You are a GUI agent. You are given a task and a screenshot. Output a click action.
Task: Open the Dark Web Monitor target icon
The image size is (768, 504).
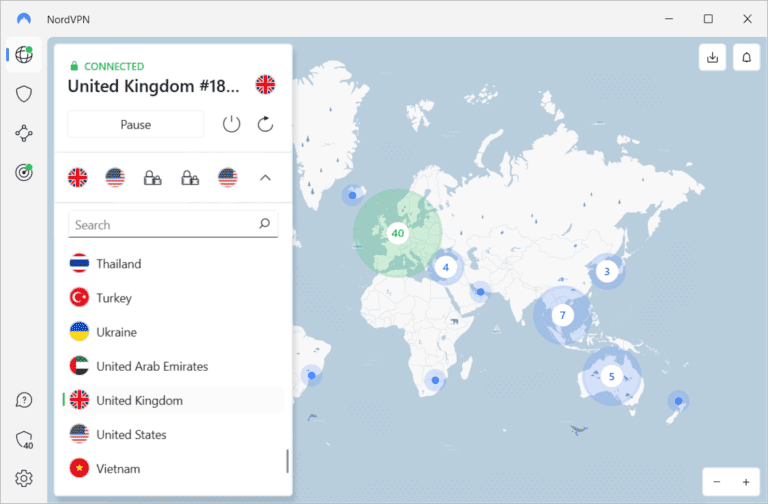pos(24,172)
